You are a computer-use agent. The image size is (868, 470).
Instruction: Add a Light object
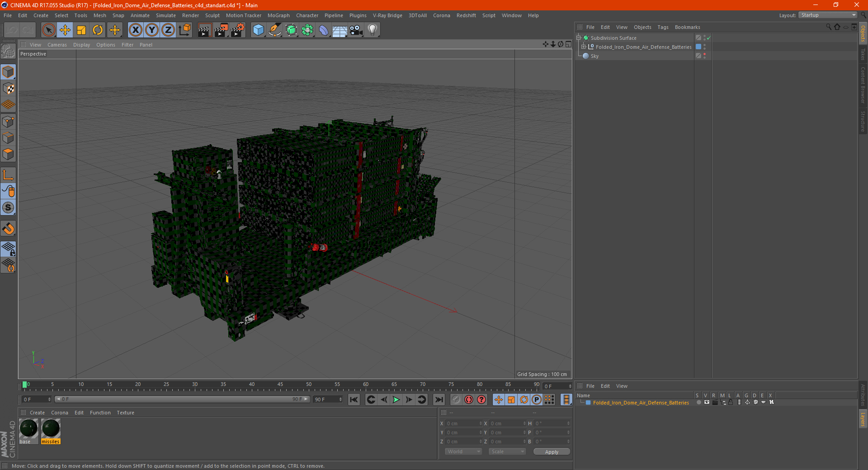[373, 30]
